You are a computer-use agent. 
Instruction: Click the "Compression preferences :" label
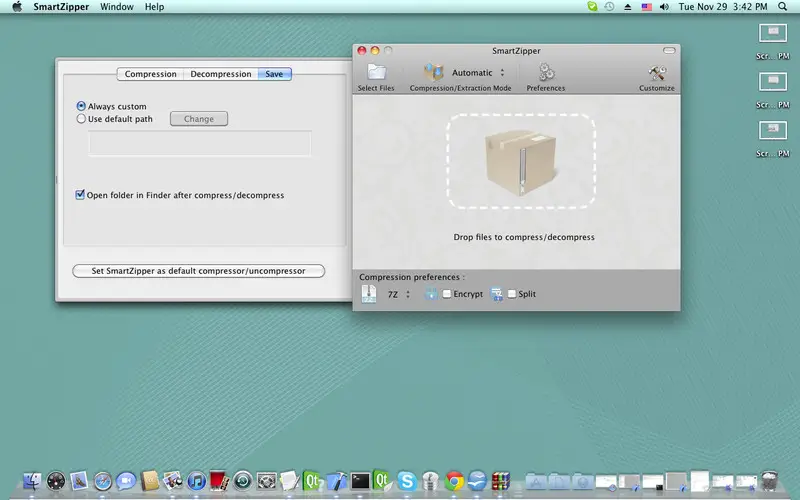[412, 277]
